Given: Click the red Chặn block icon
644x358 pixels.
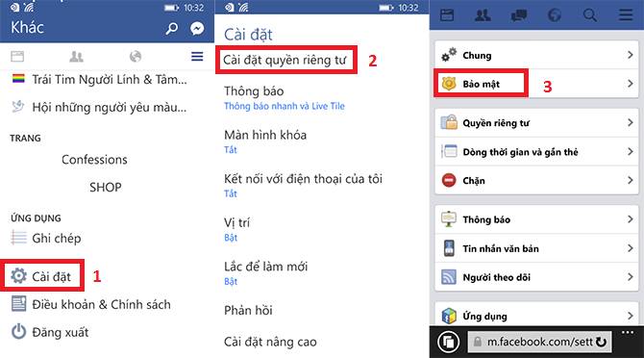Looking at the screenshot, I should [x=449, y=180].
